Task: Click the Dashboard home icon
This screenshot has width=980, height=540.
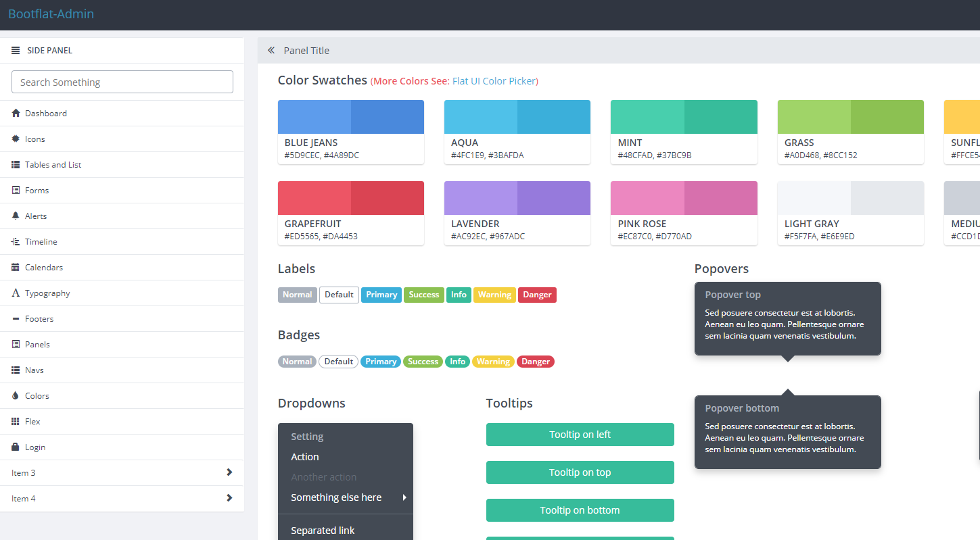Action: tap(16, 114)
